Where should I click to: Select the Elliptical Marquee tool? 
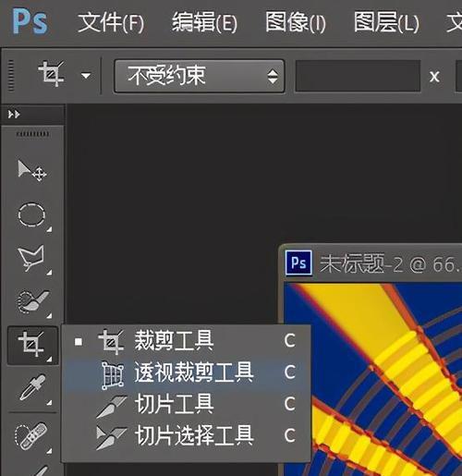pyautogui.click(x=32, y=214)
